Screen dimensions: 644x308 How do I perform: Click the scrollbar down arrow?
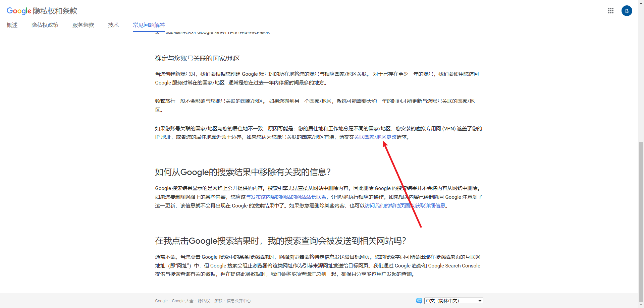coord(641,306)
